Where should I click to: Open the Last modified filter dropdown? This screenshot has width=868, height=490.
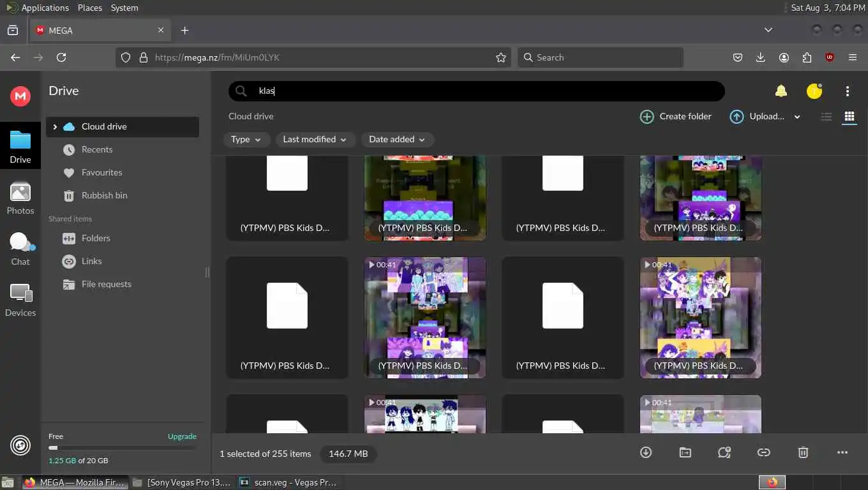click(x=315, y=140)
